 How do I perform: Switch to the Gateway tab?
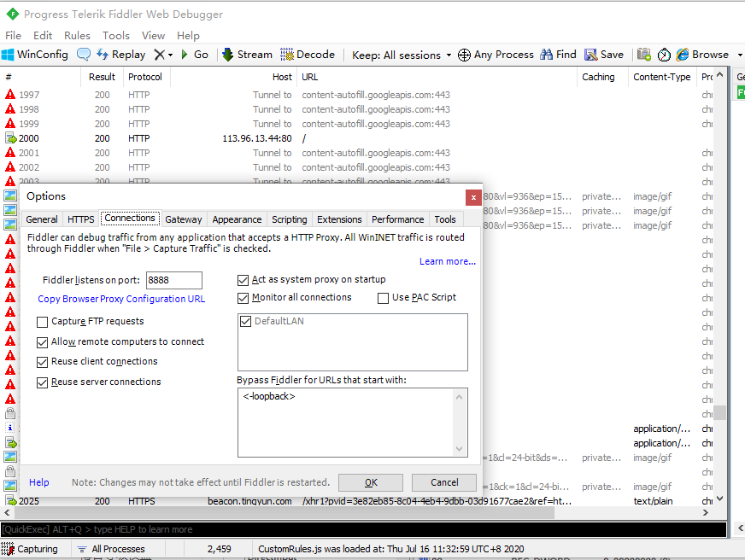click(x=184, y=219)
